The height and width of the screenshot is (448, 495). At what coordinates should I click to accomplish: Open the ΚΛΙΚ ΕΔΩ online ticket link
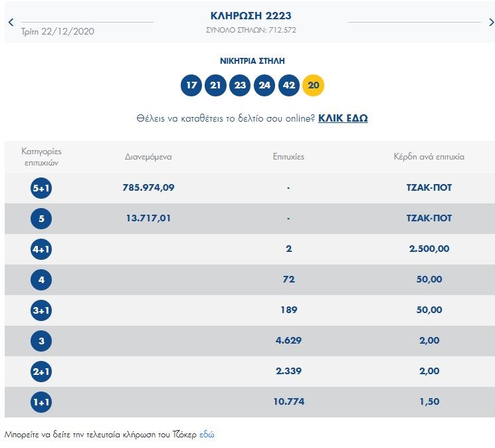tap(343, 118)
